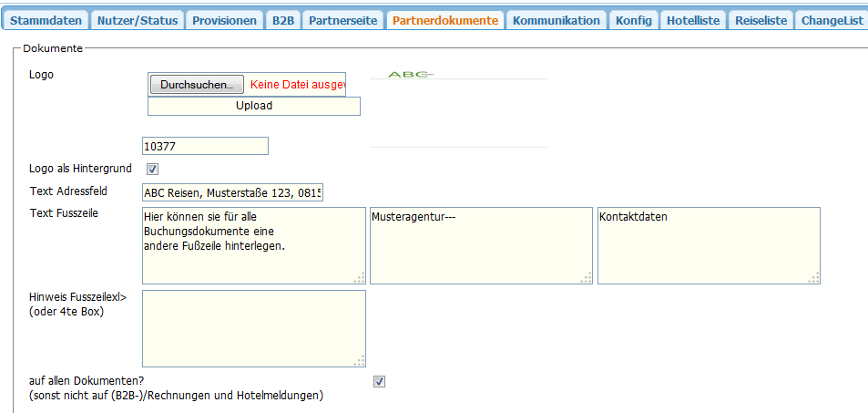Open the Konfig tab
The height and width of the screenshot is (413, 868).
click(633, 20)
